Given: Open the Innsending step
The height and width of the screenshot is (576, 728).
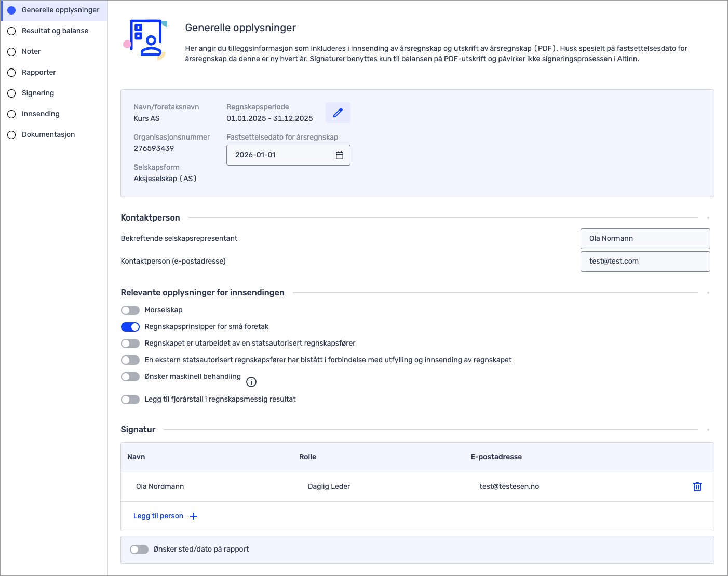Looking at the screenshot, I should click(x=41, y=114).
